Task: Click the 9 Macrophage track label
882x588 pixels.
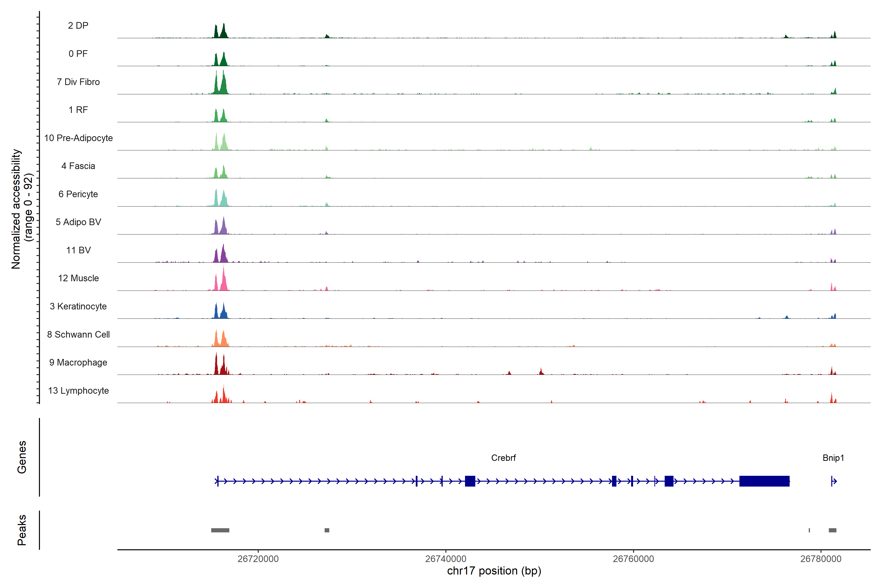Action: [78, 362]
